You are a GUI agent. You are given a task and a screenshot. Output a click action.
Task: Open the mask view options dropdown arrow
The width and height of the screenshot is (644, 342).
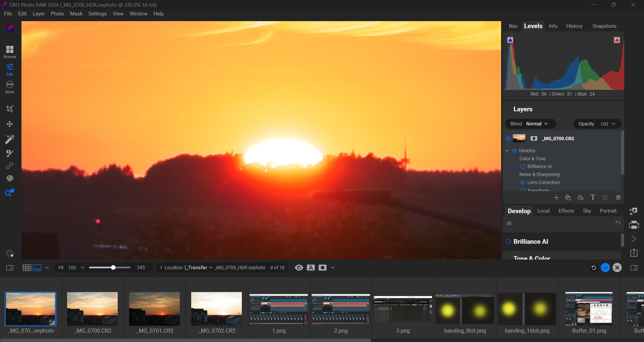[x=332, y=268]
